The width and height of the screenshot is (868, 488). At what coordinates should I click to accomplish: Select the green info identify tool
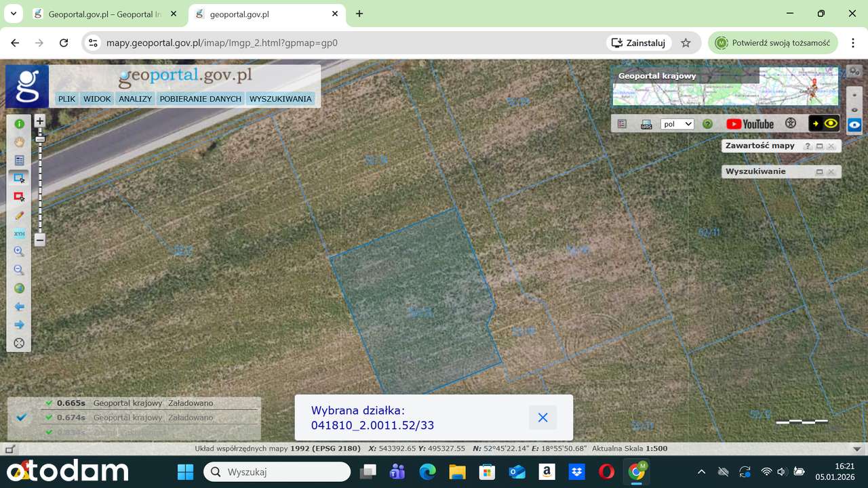pos(19,124)
